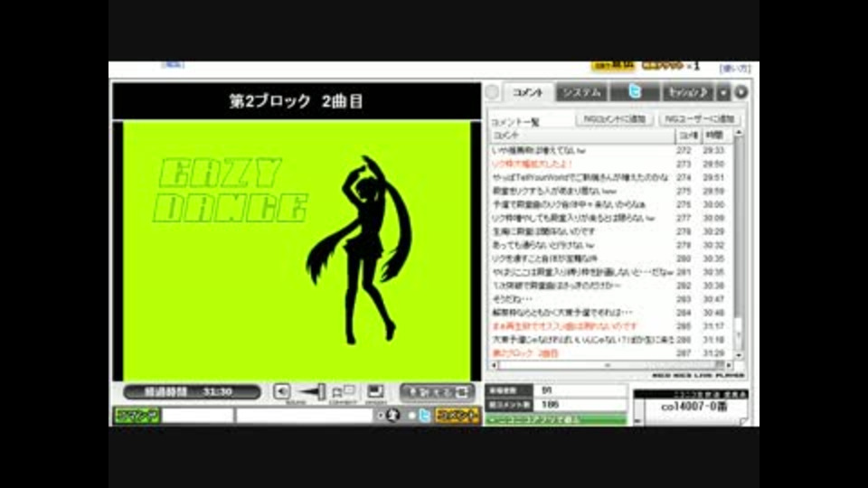Click horizontal scrollbar left arrow

[x=494, y=365]
